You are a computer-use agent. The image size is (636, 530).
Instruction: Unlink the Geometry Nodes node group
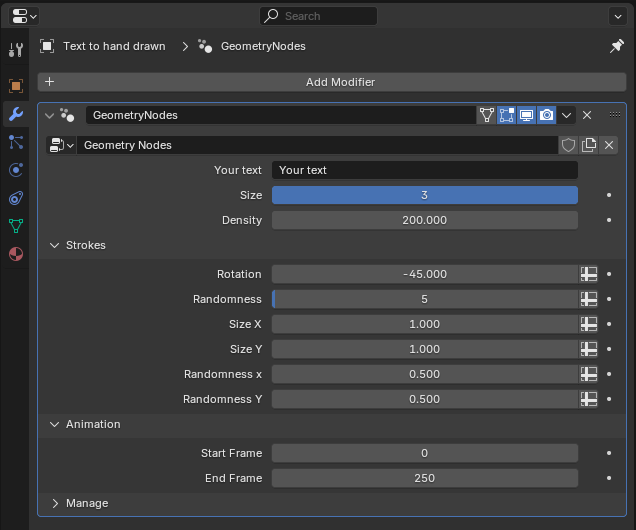[x=608, y=145]
